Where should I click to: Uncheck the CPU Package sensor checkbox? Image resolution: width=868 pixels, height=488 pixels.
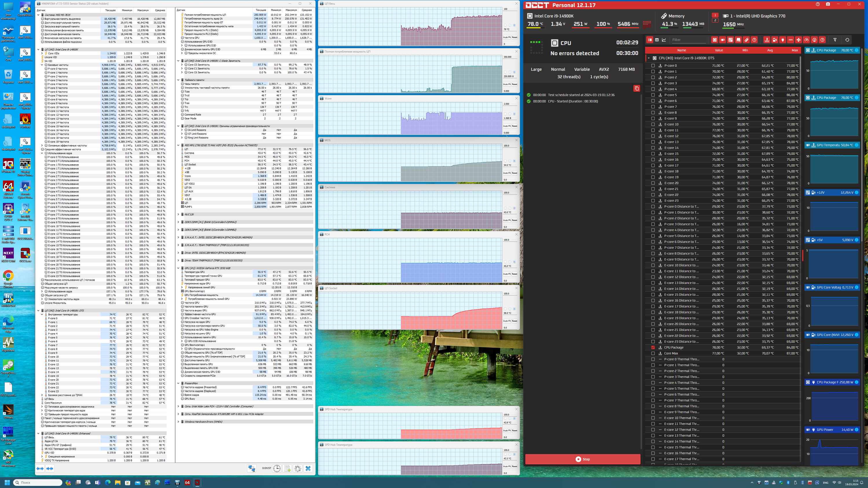(653, 347)
